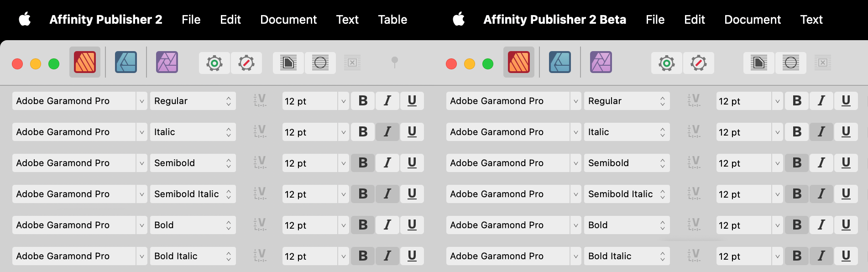Click kerning icon in Bold row, Beta window
868x272 pixels.
694,225
